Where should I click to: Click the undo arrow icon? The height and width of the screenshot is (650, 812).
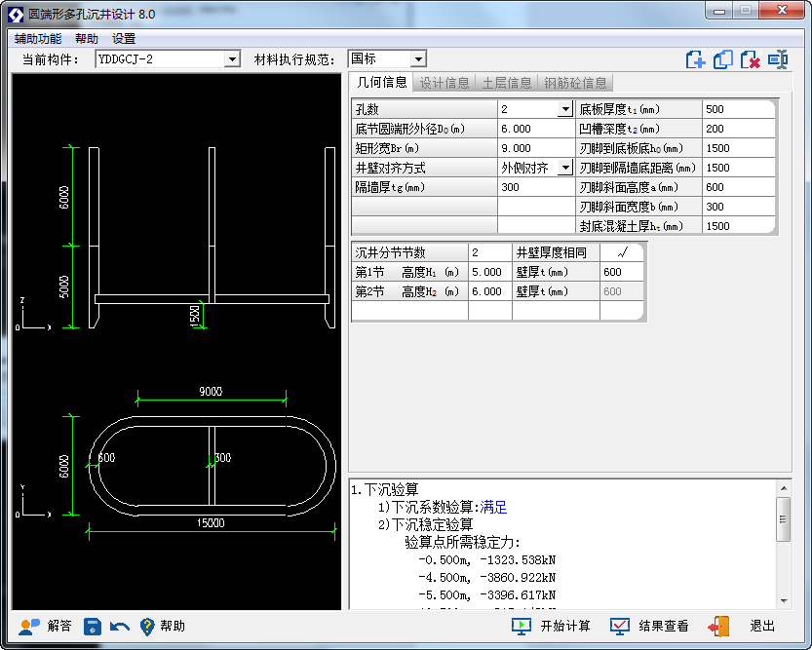tap(120, 627)
